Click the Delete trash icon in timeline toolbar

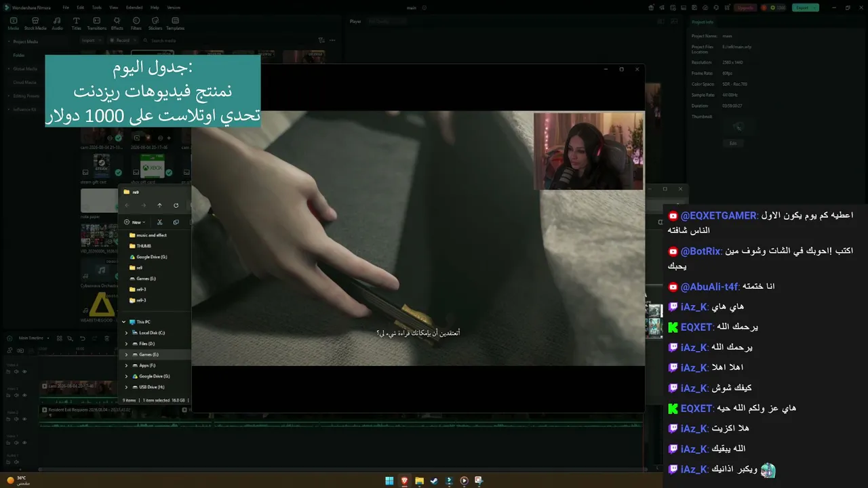[106, 338]
